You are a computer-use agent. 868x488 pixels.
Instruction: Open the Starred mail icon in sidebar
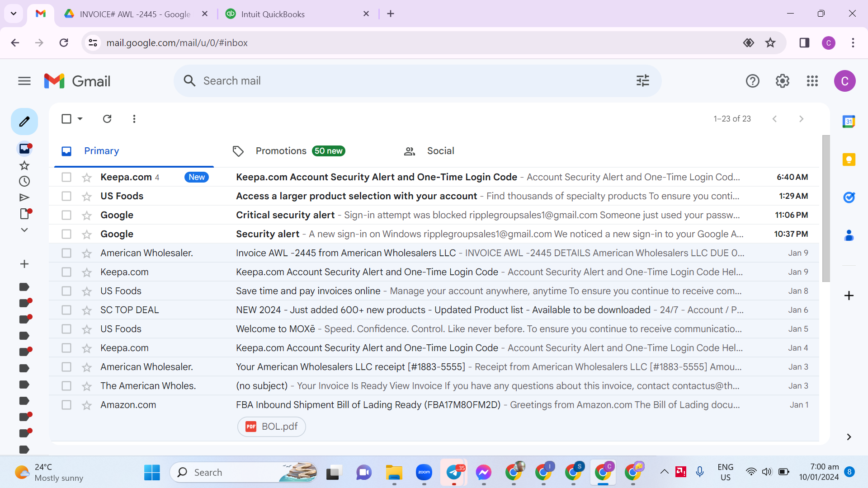pos(24,165)
